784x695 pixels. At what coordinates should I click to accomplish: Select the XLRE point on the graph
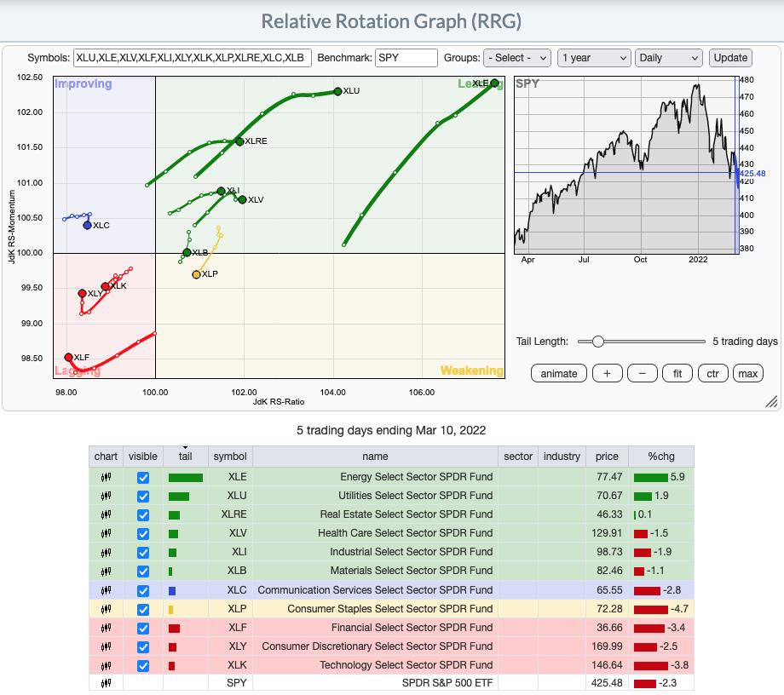[x=239, y=142]
